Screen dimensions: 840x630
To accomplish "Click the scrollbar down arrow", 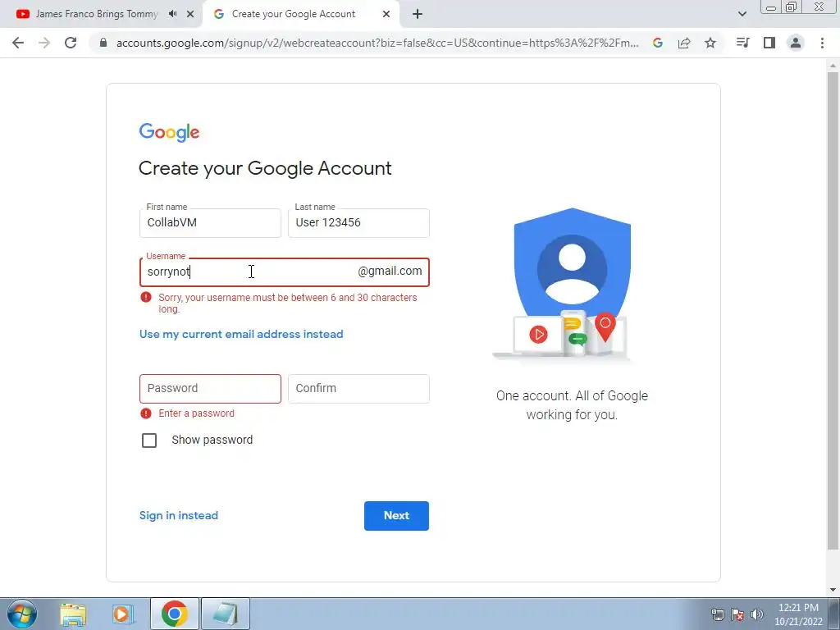I will click(833, 591).
